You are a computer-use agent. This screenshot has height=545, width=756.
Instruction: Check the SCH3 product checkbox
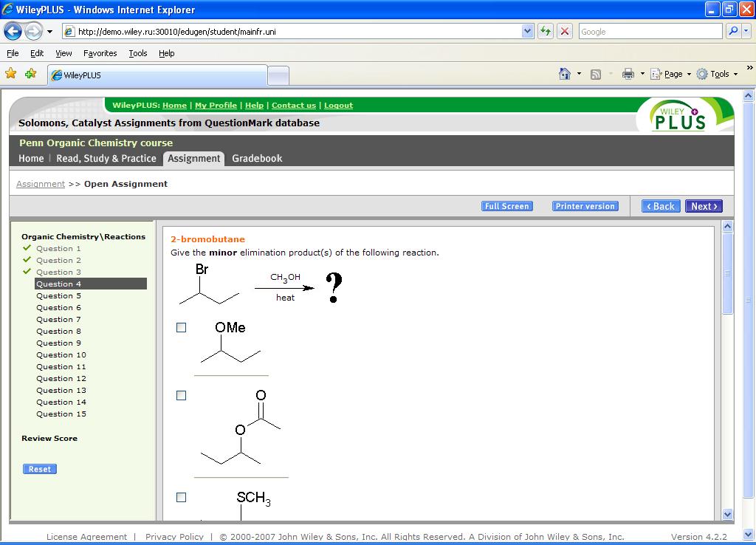click(x=182, y=497)
